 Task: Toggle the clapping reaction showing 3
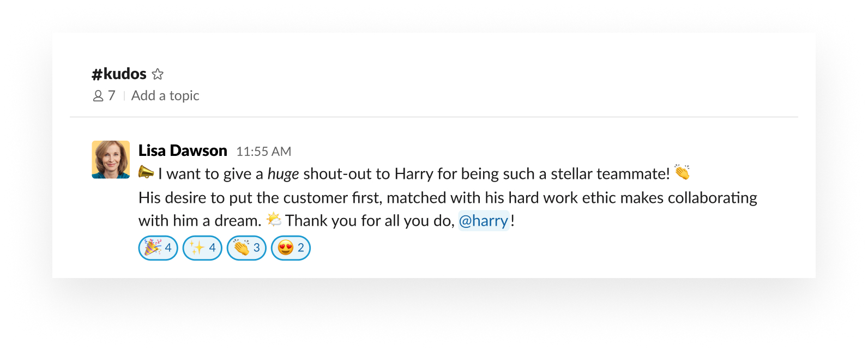pyautogui.click(x=246, y=248)
